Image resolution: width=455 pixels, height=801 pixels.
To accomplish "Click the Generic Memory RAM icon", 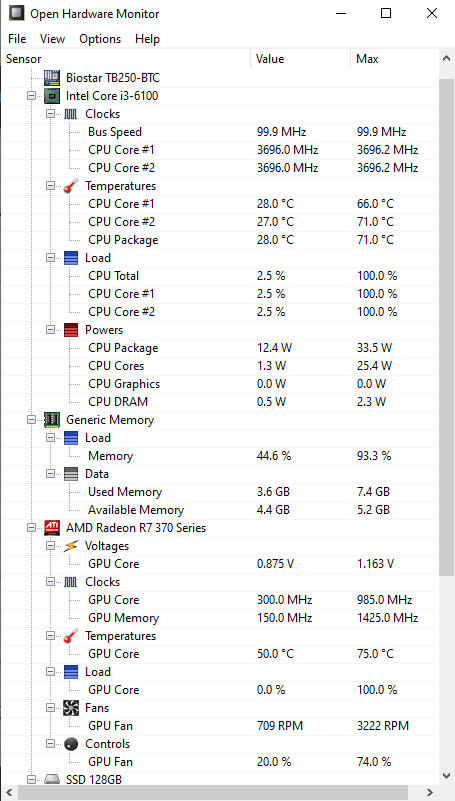I will [x=52, y=420].
